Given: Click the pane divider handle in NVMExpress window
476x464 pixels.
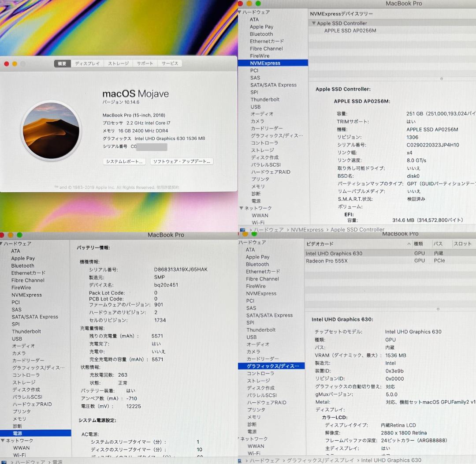Looking at the screenshot, I should pos(441,79).
